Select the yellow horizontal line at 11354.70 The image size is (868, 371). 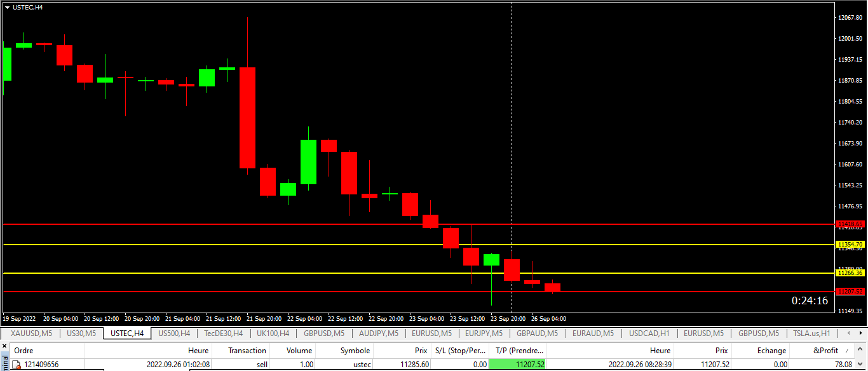click(381, 245)
